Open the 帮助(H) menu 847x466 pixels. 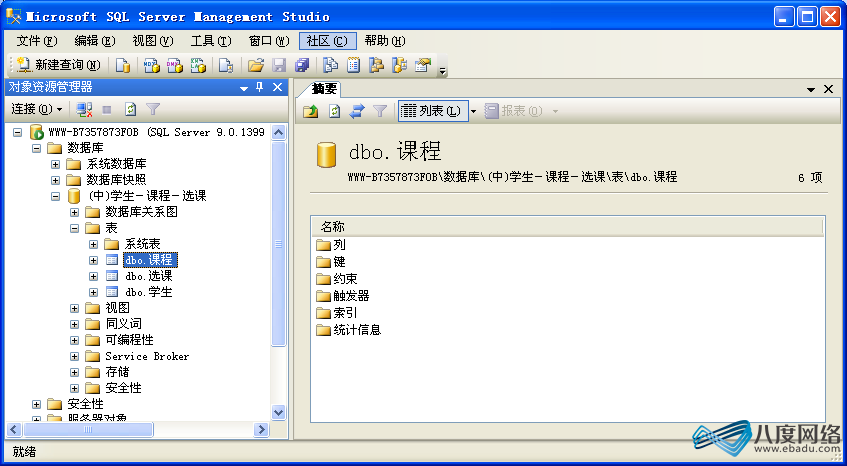pos(385,41)
